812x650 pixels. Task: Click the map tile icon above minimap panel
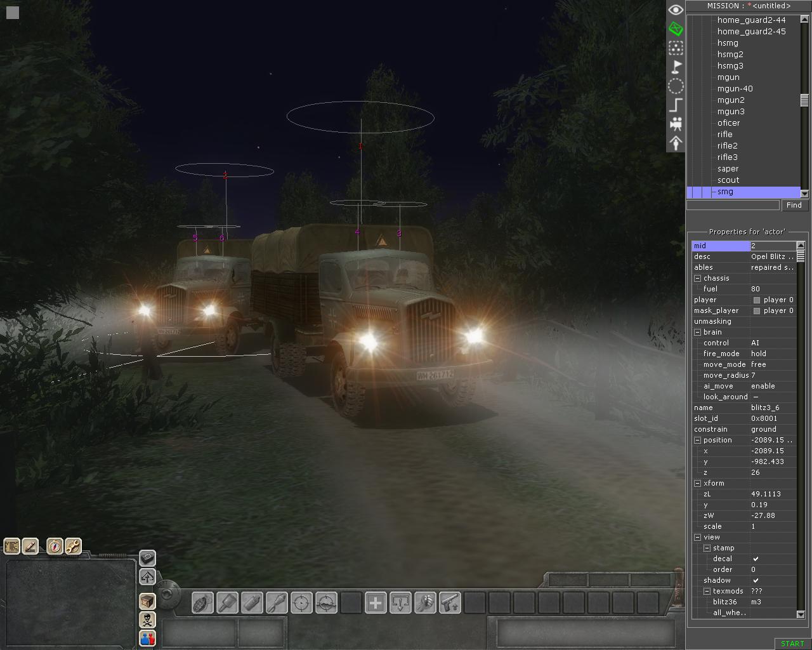(x=147, y=558)
